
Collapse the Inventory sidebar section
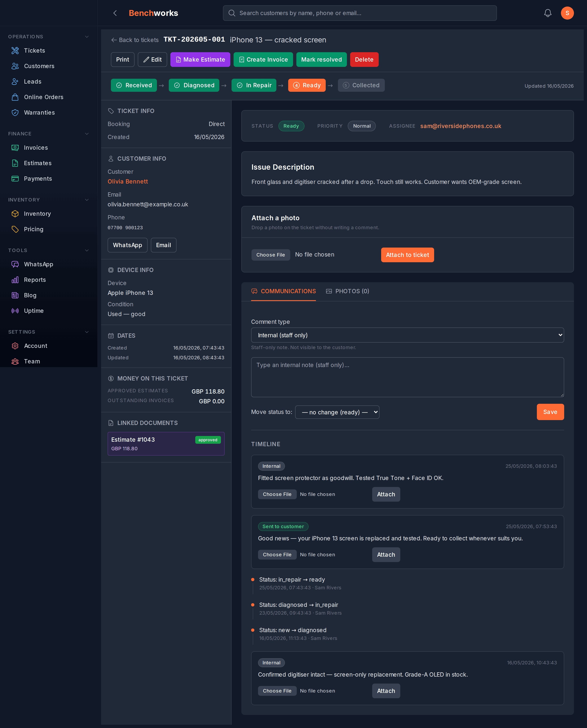click(x=87, y=200)
